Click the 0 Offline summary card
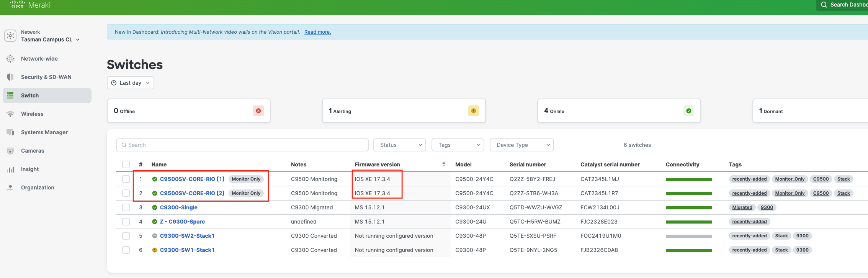 point(189,111)
